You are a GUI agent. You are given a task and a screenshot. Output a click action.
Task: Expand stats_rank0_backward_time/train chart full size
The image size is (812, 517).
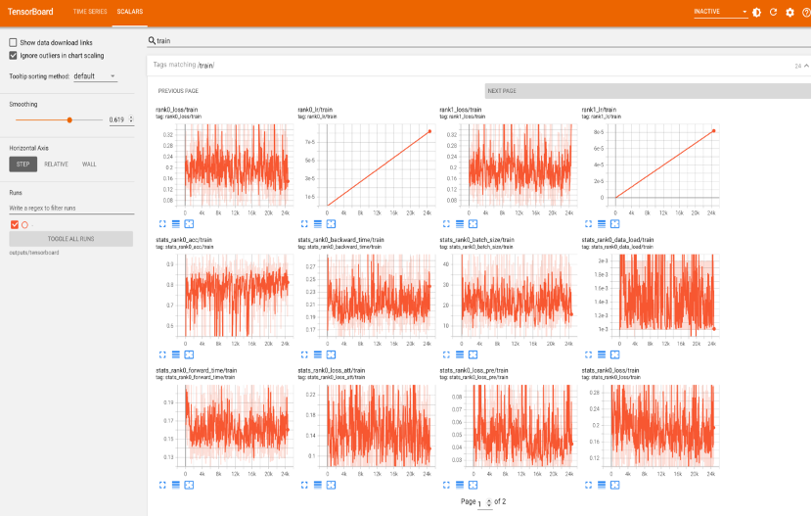(x=304, y=354)
